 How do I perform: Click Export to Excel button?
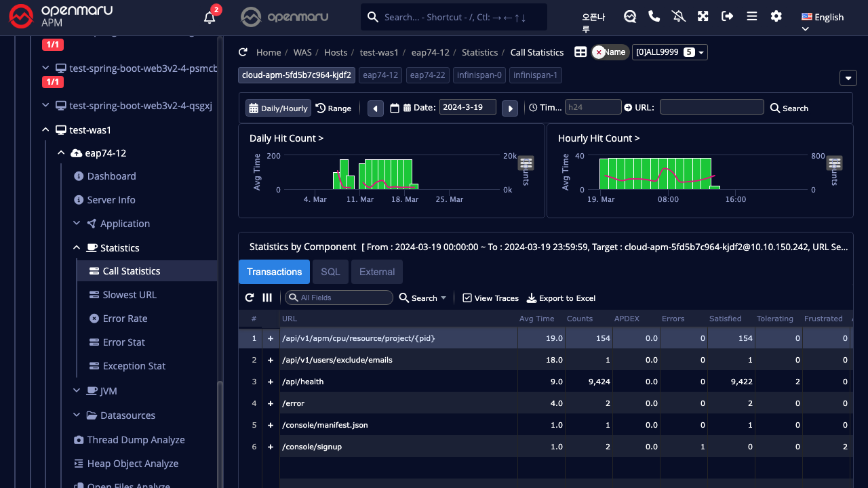(x=561, y=298)
